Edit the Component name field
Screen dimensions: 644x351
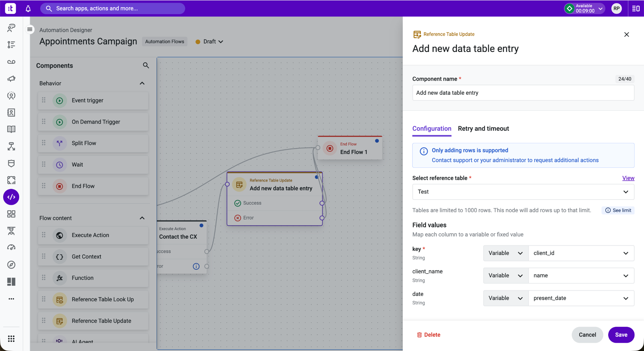(523, 93)
